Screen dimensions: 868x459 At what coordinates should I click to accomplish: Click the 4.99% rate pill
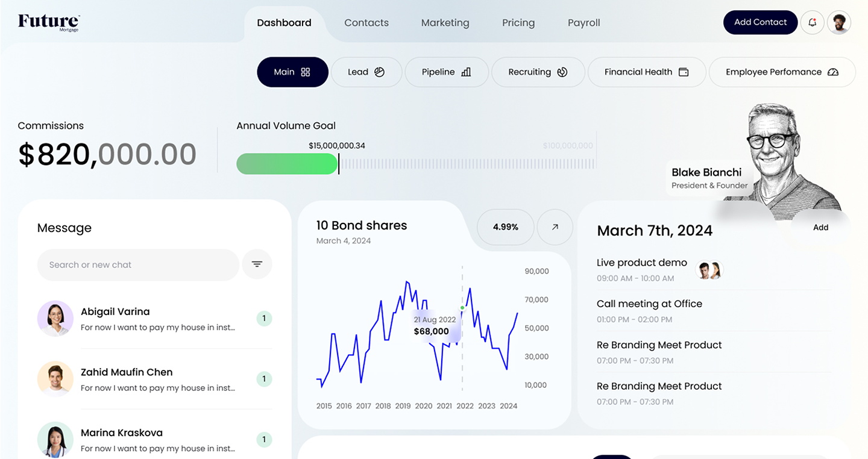(x=505, y=227)
